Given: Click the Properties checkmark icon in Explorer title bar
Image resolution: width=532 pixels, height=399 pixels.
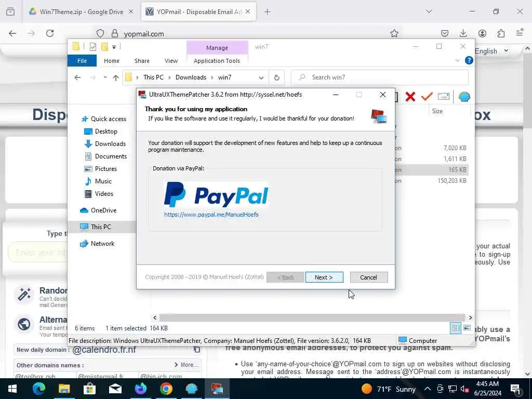Looking at the screenshot, I should (x=92, y=47).
